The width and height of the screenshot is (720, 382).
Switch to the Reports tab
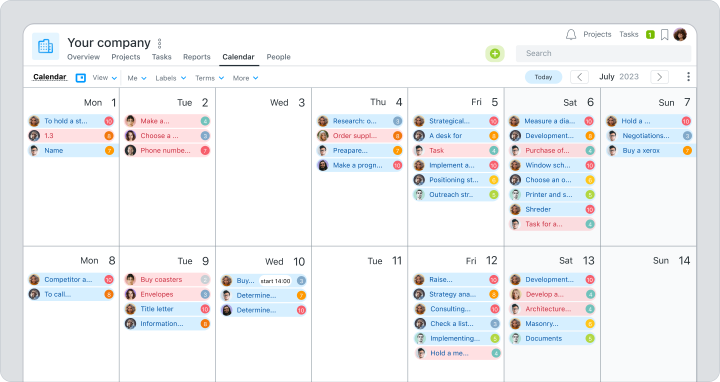pyautogui.click(x=197, y=57)
